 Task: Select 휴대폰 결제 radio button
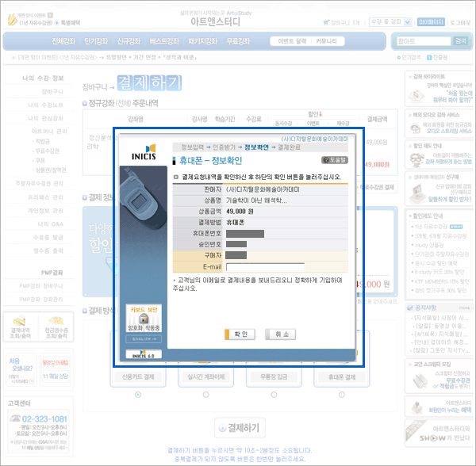click(342, 395)
